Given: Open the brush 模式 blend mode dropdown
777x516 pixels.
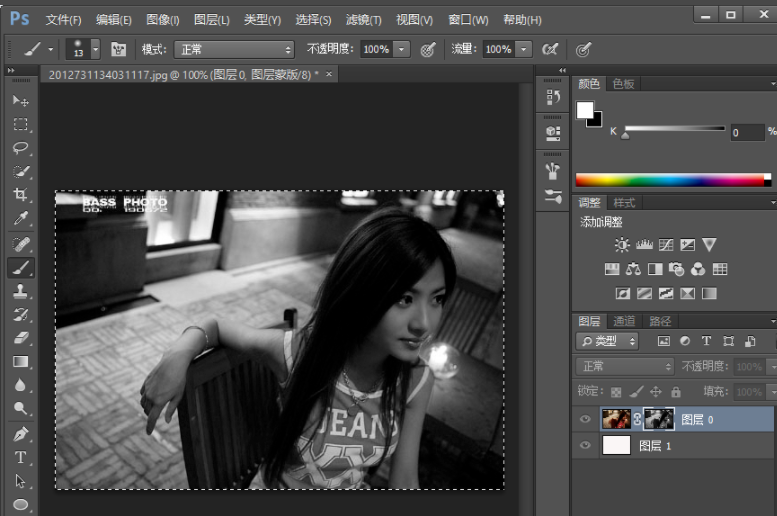Looking at the screenshot, I should 234,49.
